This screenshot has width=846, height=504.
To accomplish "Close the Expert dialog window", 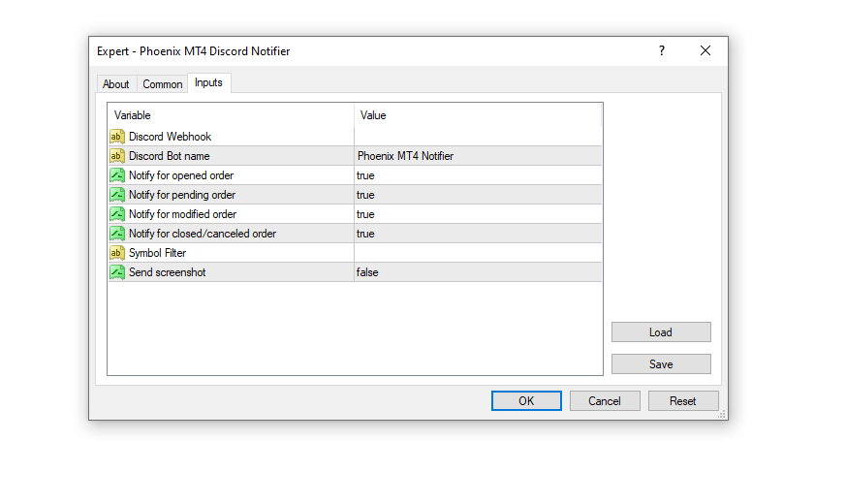I will click(x=705, y=50).
